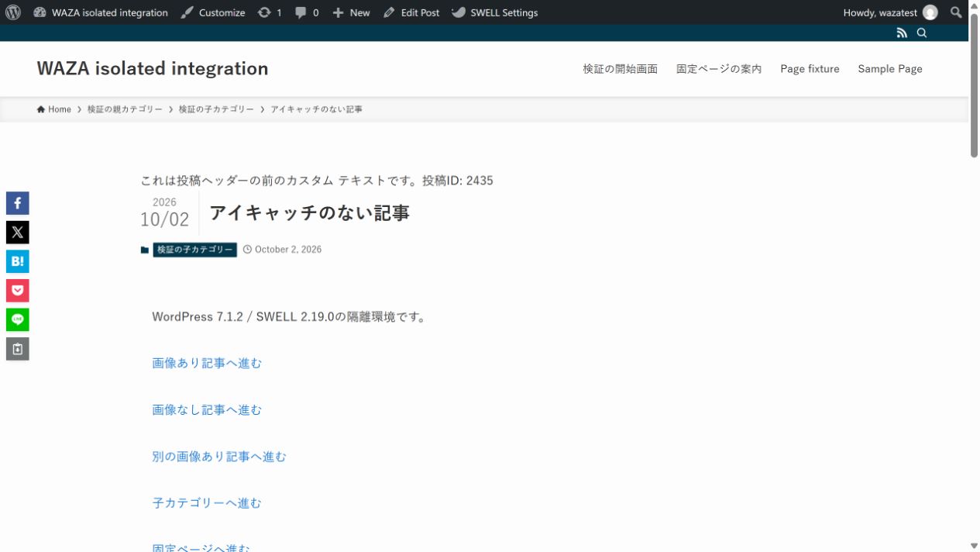Click Home breadcrumb with house icon

point(54,109)
